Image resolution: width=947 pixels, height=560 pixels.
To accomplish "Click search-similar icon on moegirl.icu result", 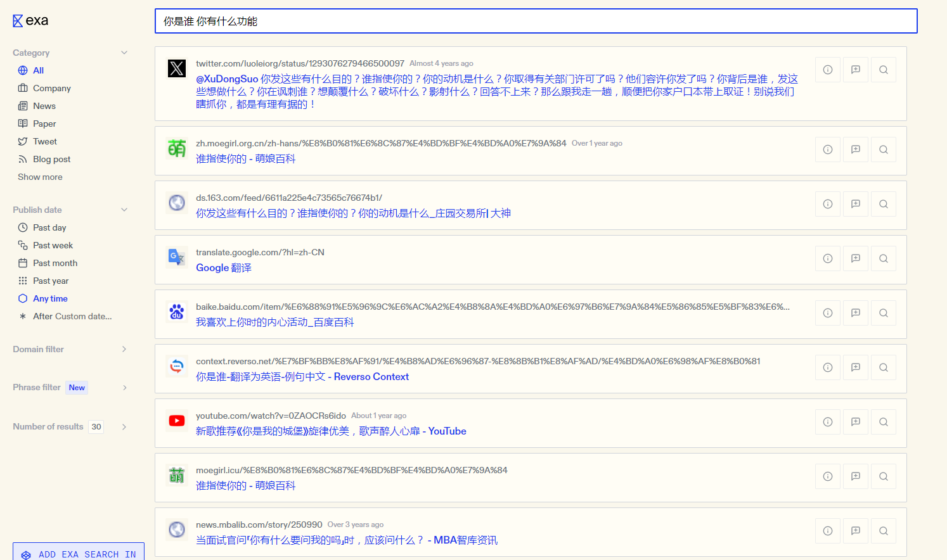I will click(884, 476).
